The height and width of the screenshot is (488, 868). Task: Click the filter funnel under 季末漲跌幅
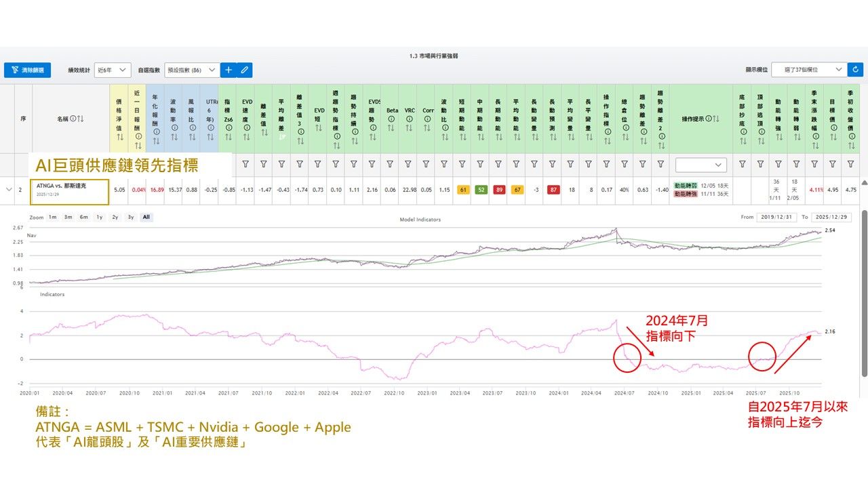tap(815, 164)
